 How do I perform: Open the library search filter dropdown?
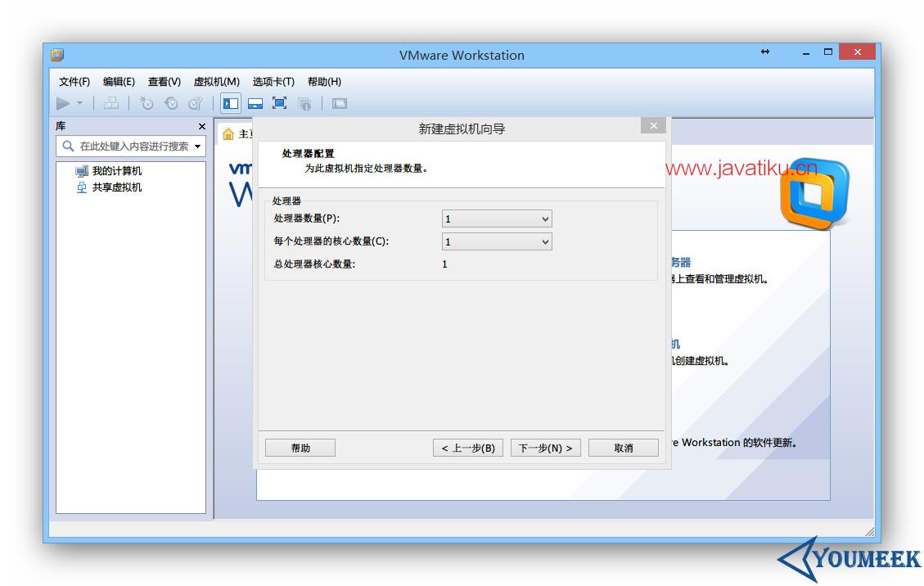198,146
